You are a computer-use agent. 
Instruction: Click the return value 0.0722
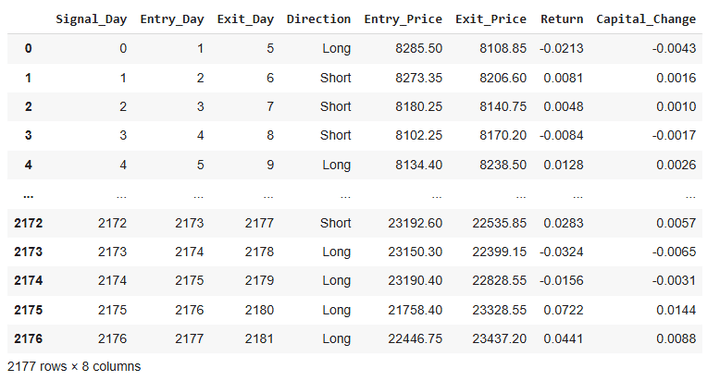(x=563, y=310)
